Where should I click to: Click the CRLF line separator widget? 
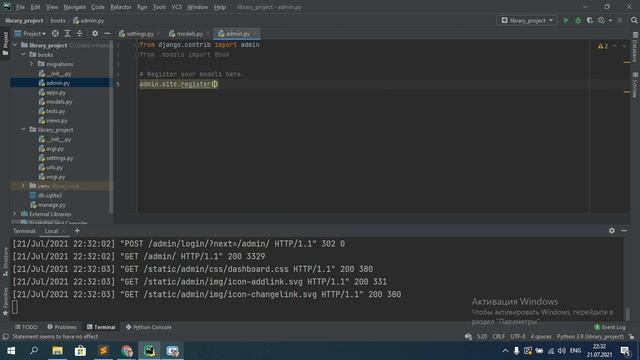498,337
